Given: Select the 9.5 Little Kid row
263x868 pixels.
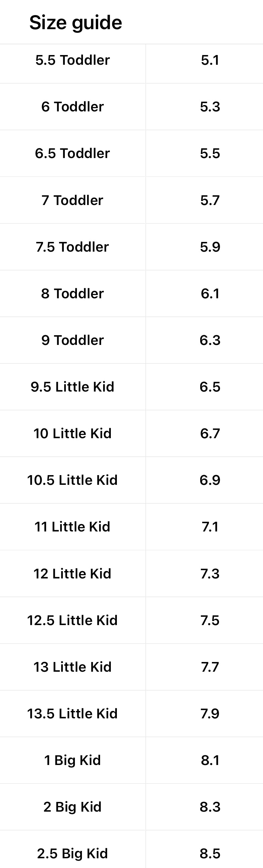Looking at the screenshot, I should click(73, 387).
